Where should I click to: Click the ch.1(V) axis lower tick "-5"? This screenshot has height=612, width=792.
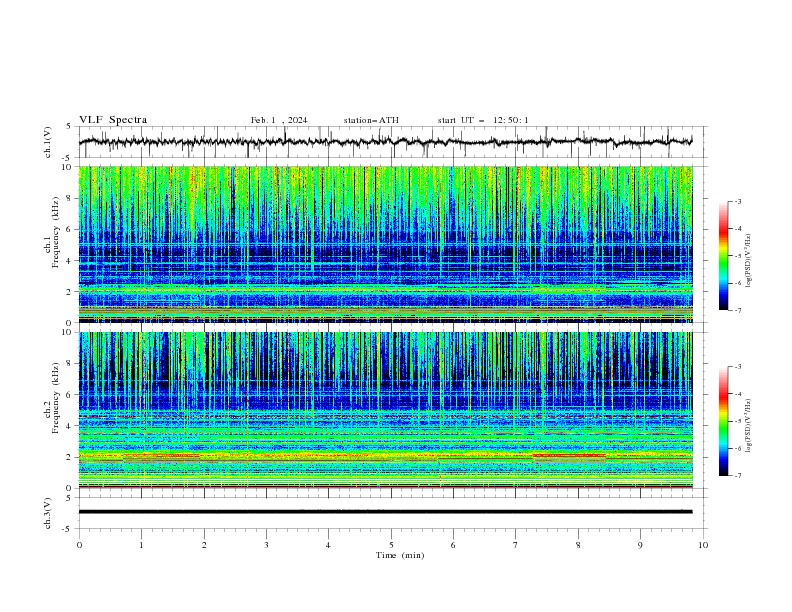67,158
